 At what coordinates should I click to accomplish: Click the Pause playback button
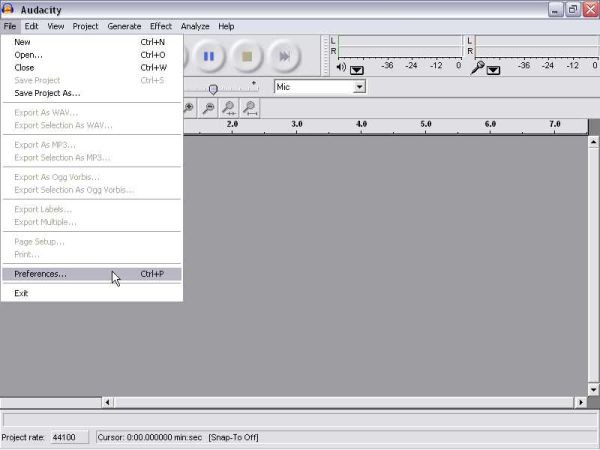point(209,57)
